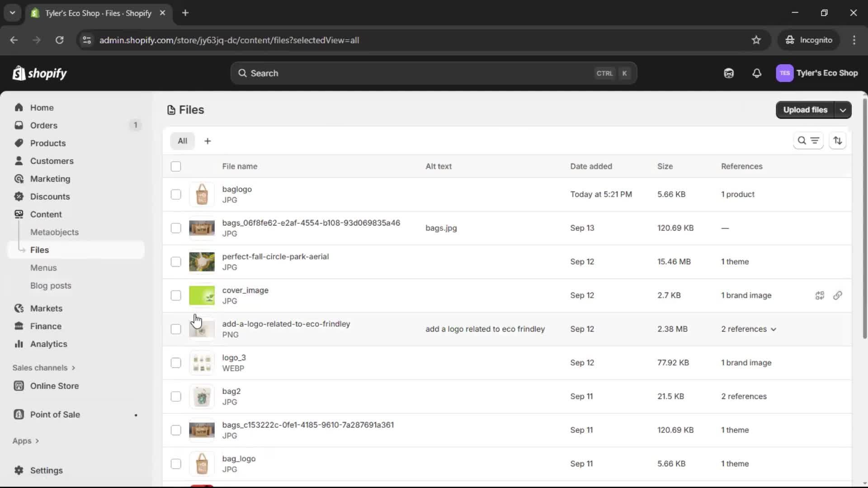Open search and filter in the files list
Screen dimensions: 868x488
coord(809,141)
